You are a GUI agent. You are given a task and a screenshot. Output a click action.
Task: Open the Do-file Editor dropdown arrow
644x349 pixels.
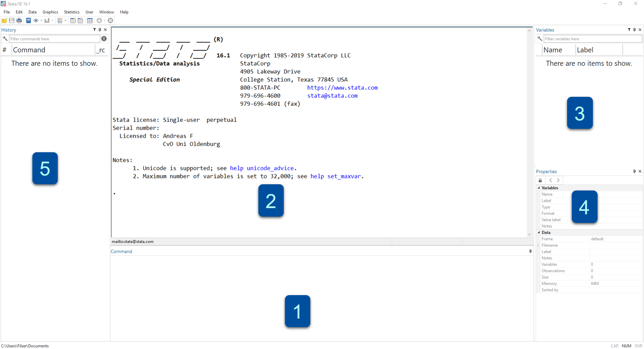coord(66,20)
